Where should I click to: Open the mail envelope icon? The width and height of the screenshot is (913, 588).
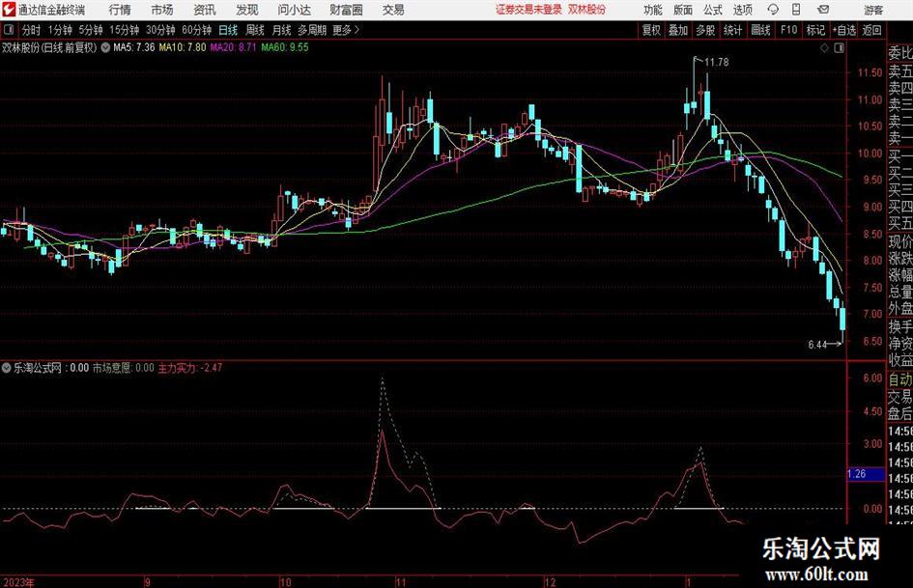pos(823,10)
